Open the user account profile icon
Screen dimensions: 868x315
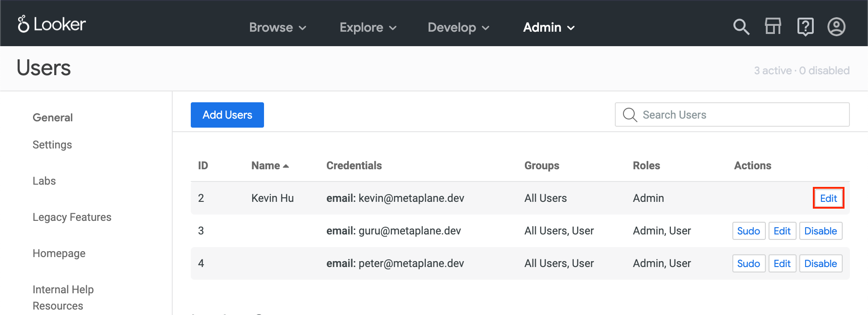pyautogui.click(x=836, y=27)
